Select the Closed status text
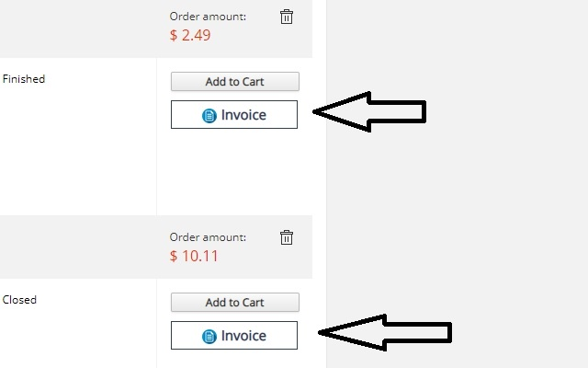The height and width of the screenshot is (368, 588). [20, 300]
